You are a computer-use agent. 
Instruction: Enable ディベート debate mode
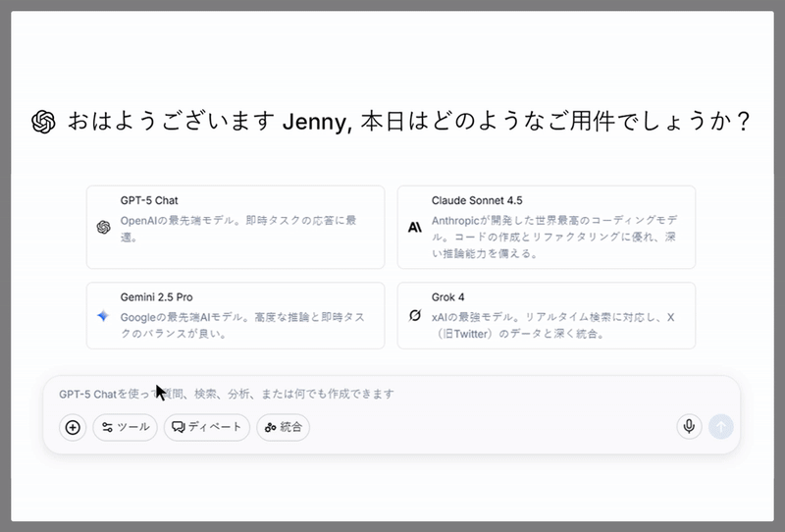click(x=207, y=427)
